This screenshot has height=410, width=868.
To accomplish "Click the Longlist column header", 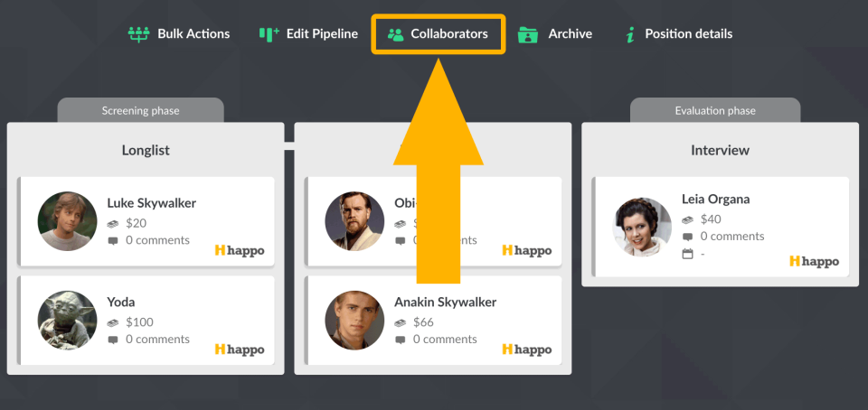I will (x=146, y=150).
